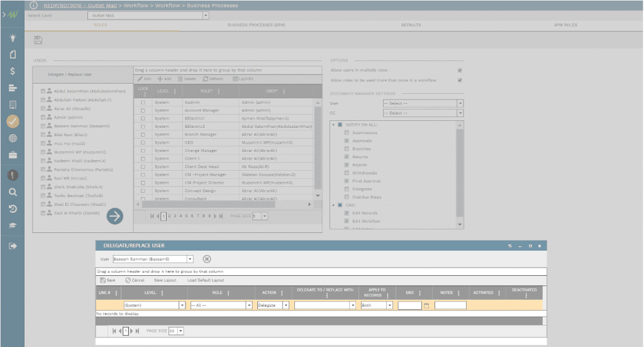Click the roles grid horizontal scrollbar

click(209, 204)
